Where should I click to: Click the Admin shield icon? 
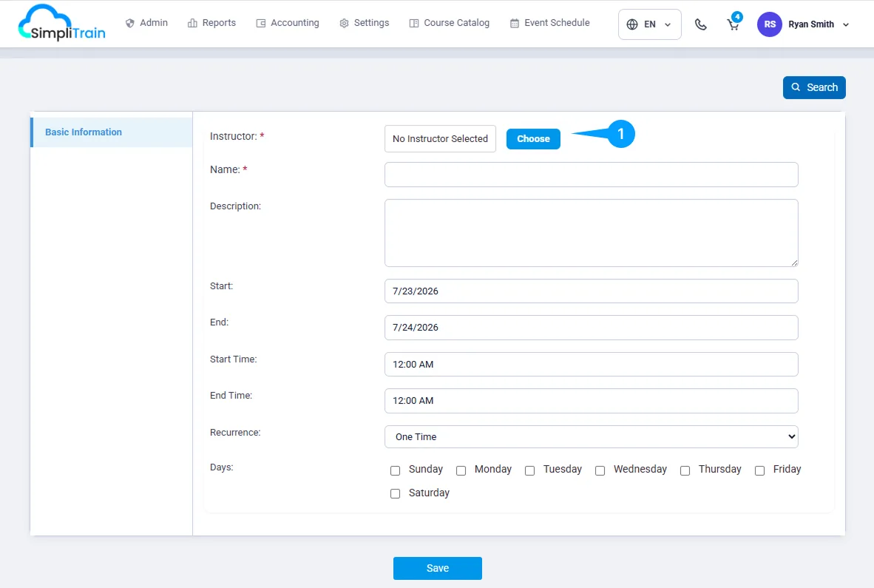click(x=130, y=24)
